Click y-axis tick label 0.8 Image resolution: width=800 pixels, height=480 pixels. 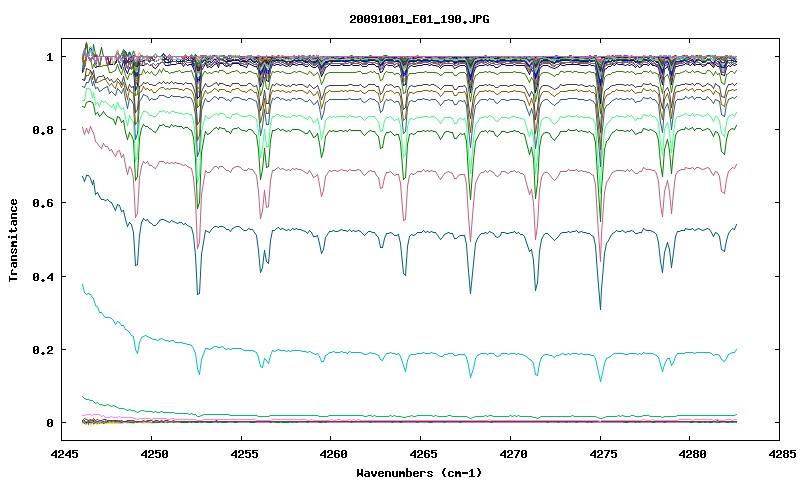click(42, 130)
